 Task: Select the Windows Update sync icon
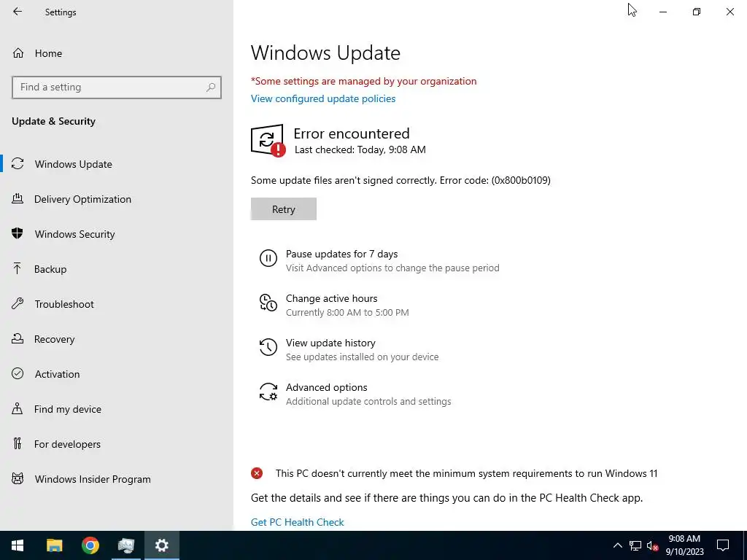pos(18,164)
